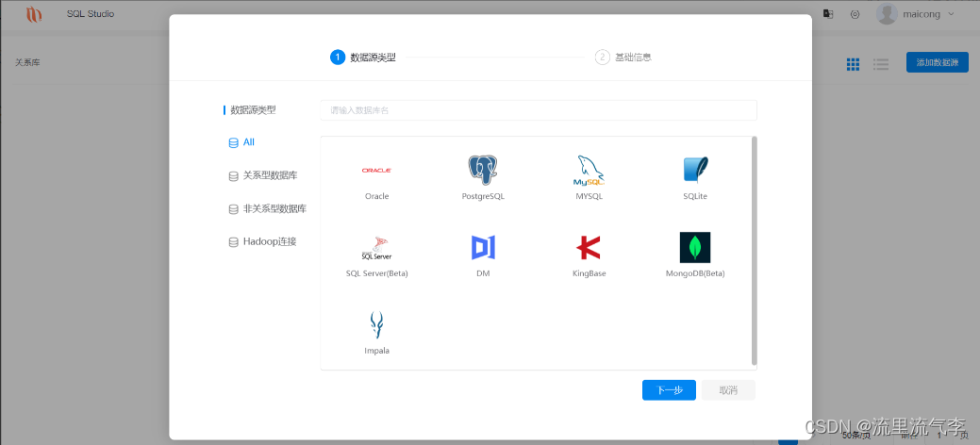Switch to list view layout icon

click(881, 64)
